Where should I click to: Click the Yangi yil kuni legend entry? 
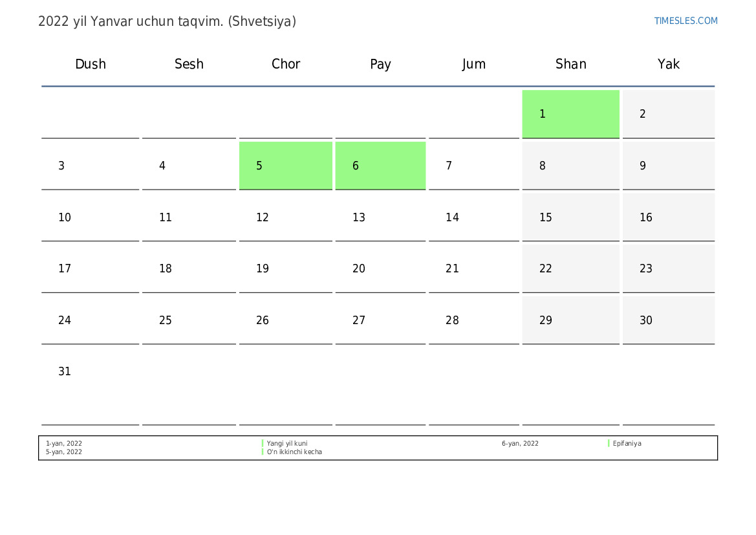287,444
